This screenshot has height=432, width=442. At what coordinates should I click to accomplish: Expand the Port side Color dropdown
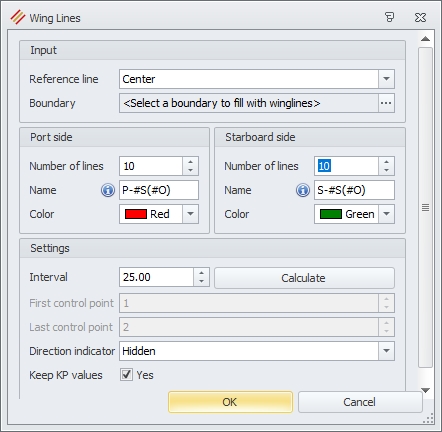[x=190, y=214]
